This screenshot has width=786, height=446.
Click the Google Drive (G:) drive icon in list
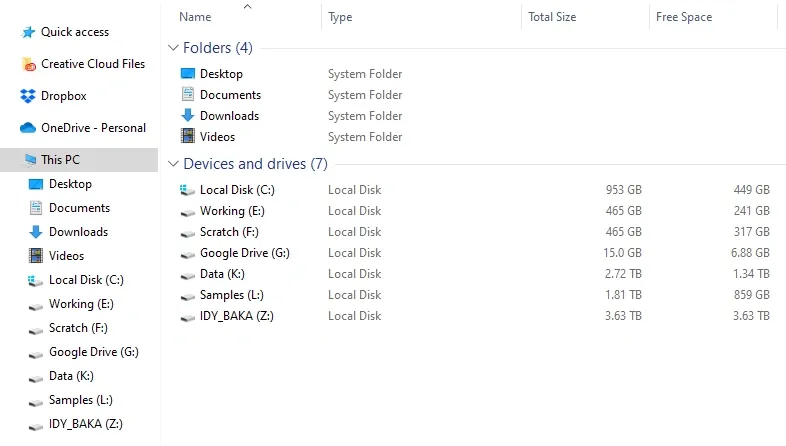[x=187, y=255]
